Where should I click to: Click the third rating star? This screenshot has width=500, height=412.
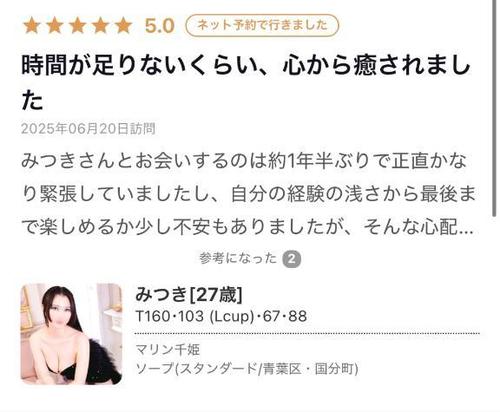(78, 26)
